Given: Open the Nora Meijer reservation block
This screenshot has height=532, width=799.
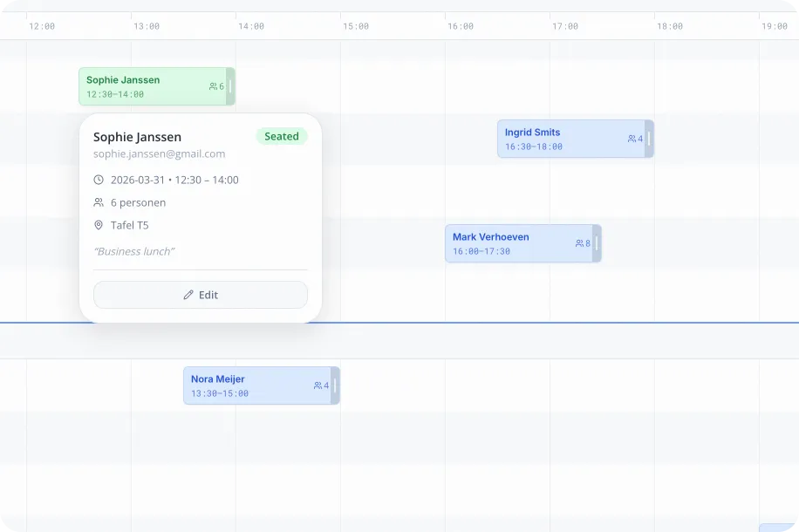Looking at the screenshot, I should click(244, 385).
